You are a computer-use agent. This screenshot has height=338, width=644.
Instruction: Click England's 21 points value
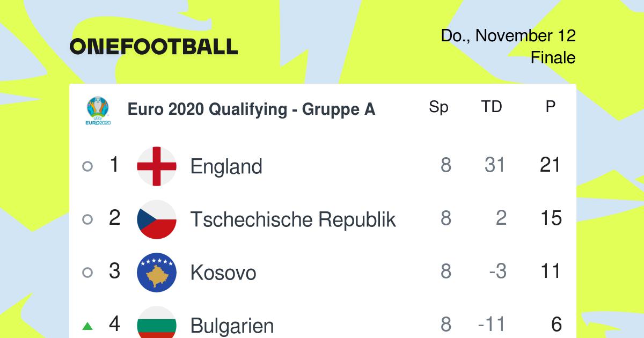click(551, 165)
